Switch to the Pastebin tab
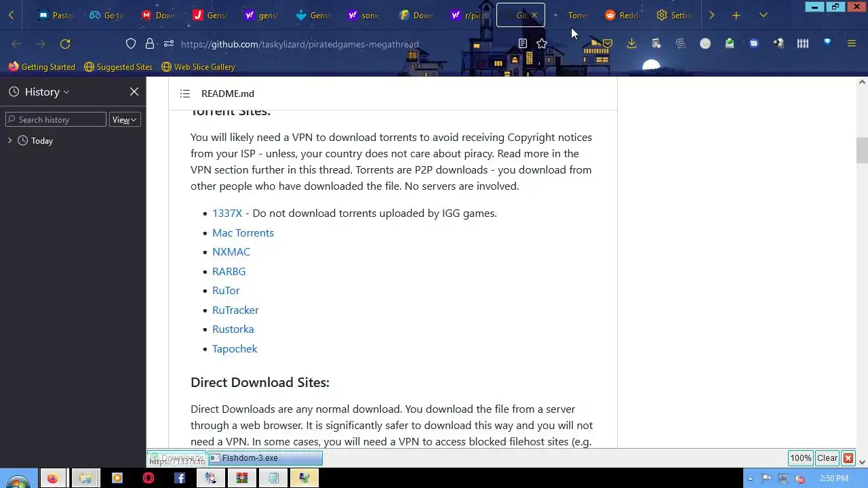This screenshot has height=488, width=868. point(56,15)
